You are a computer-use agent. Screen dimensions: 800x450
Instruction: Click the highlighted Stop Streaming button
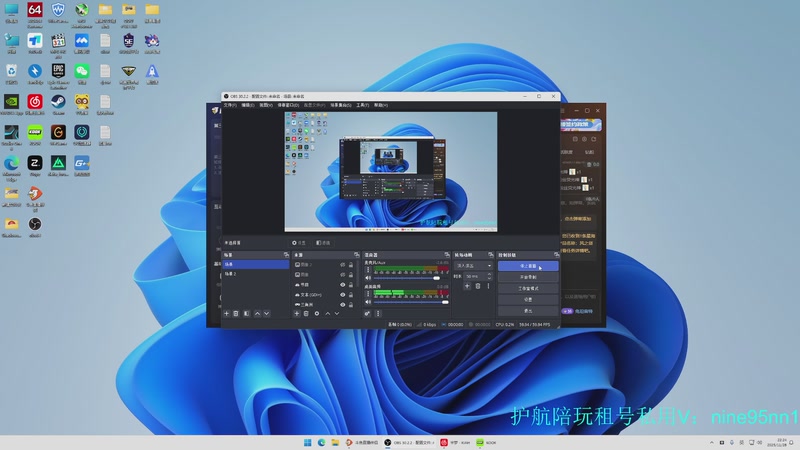pyautogui.click(x=528, y=266)
